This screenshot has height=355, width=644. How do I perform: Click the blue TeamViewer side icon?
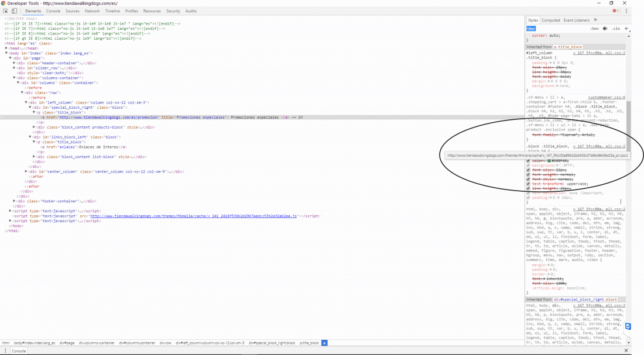[628, 326]
